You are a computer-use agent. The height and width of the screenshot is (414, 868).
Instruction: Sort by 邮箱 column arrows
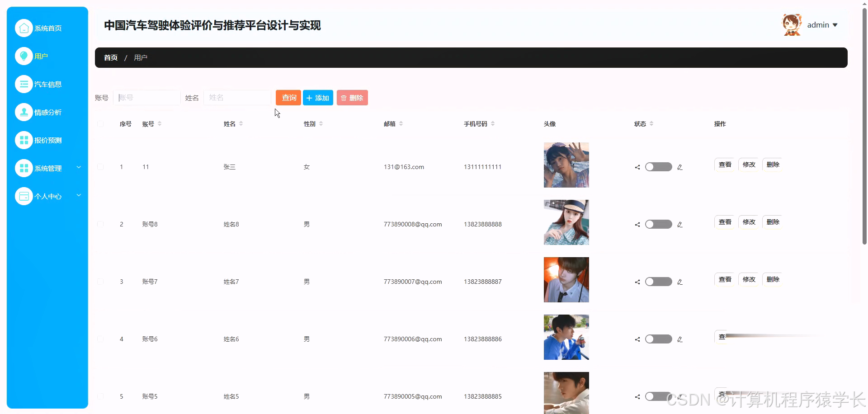click(x=401, y=124)
